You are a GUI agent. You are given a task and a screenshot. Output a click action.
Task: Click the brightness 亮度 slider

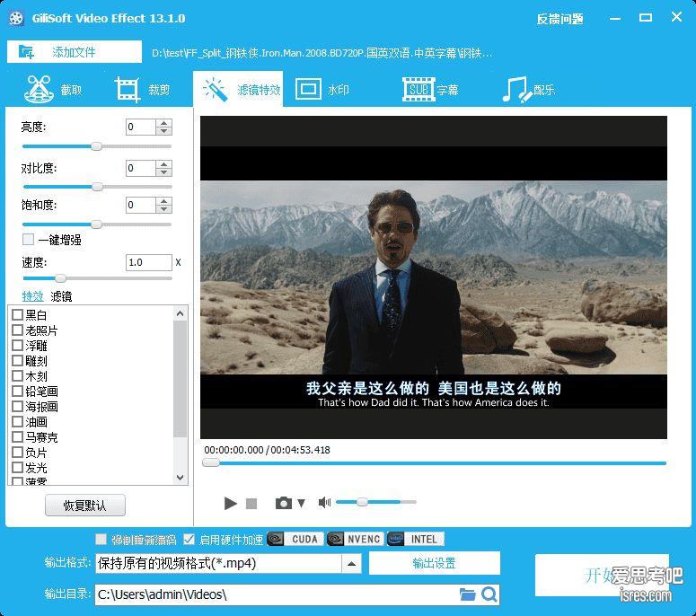(x=97, y=146)
